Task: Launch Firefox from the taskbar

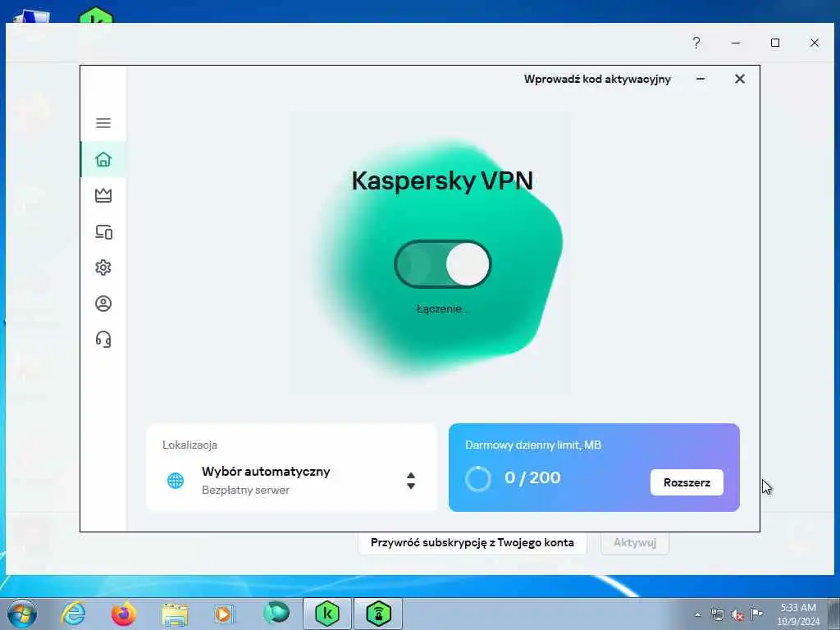Action: tap(124, 614)
